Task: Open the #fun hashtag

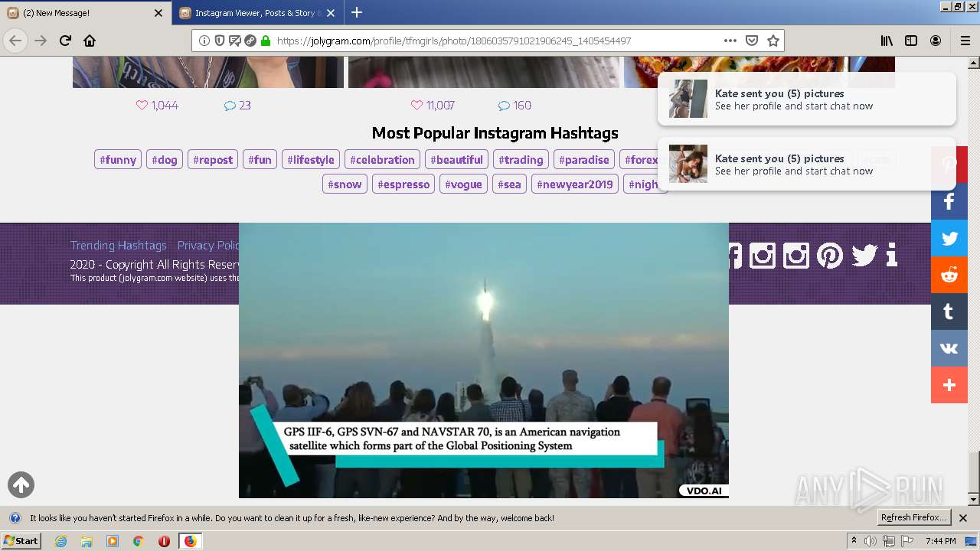Action: [x=260, y=159]
